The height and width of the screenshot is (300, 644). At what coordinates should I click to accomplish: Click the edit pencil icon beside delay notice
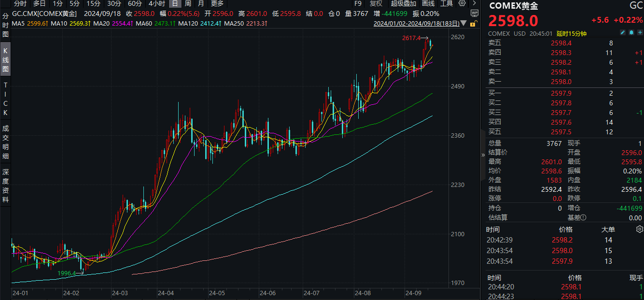(x=623, y=33)
